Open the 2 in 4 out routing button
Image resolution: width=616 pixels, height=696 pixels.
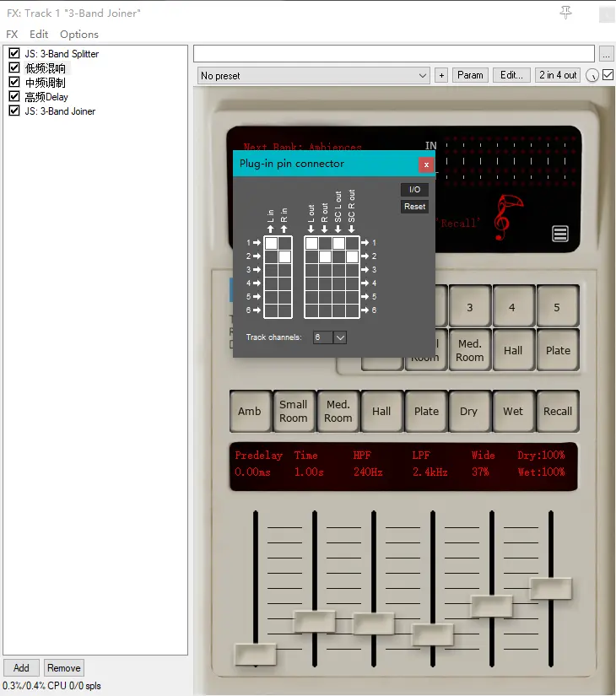[x=558, y=75]
